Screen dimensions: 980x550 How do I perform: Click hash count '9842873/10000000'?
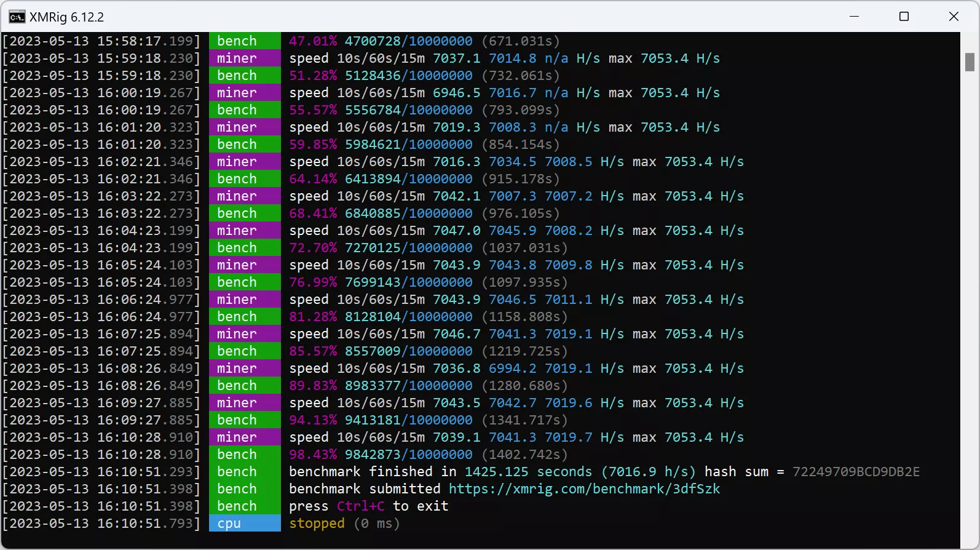point(409,455)
